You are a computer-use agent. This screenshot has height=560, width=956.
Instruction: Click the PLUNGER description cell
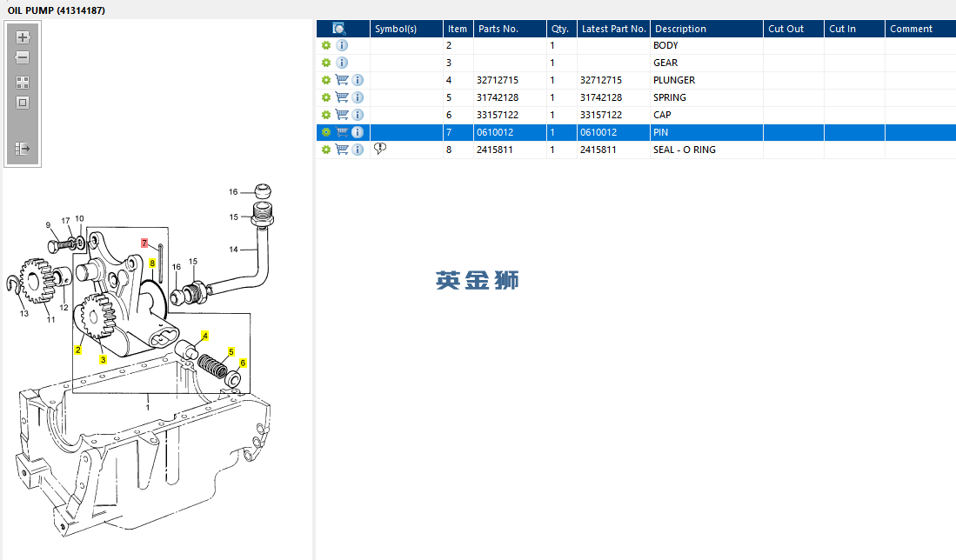click(x=706, y=81)
